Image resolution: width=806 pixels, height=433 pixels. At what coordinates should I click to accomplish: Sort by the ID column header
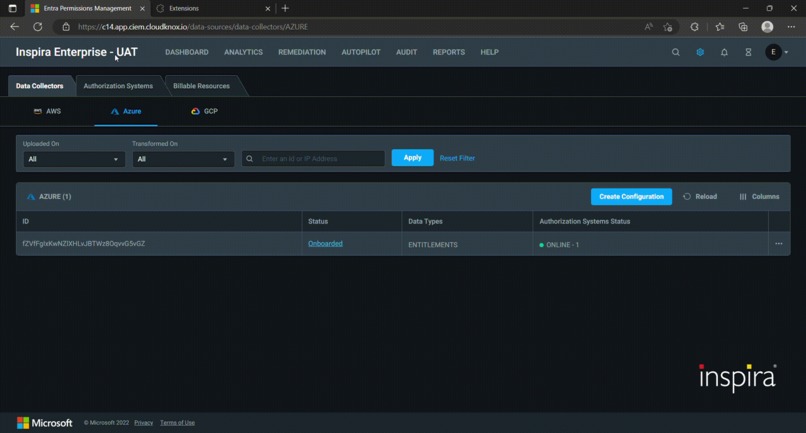pos(26,221)
